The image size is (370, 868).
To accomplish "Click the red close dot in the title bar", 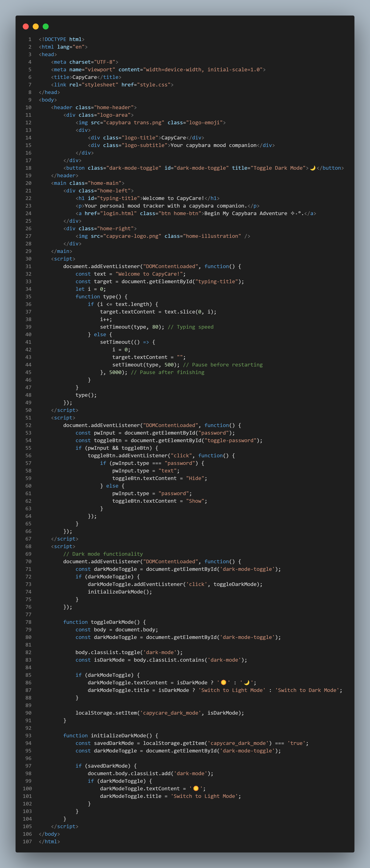I will (26, 27).
